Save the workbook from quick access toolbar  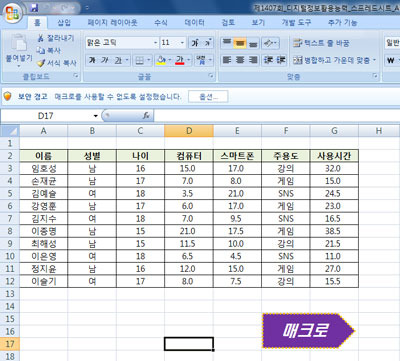[34, 8]
